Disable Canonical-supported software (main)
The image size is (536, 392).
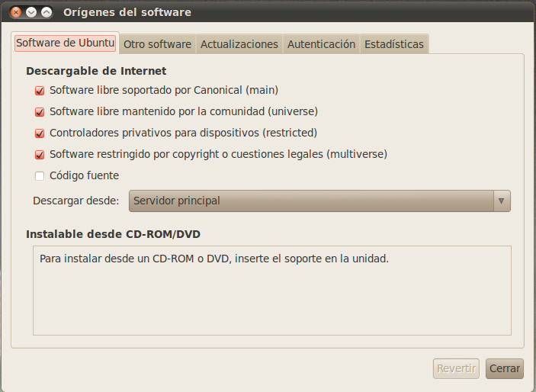click(40, 90)
